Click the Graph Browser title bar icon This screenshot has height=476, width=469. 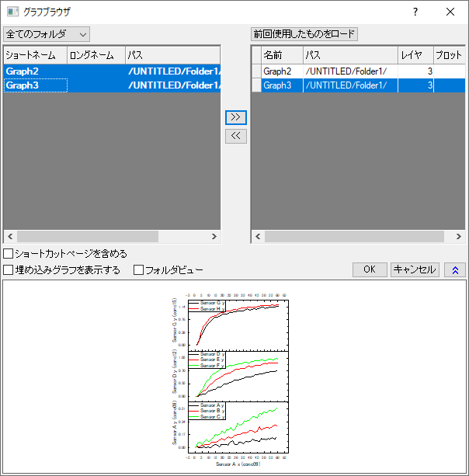(12, 12)
